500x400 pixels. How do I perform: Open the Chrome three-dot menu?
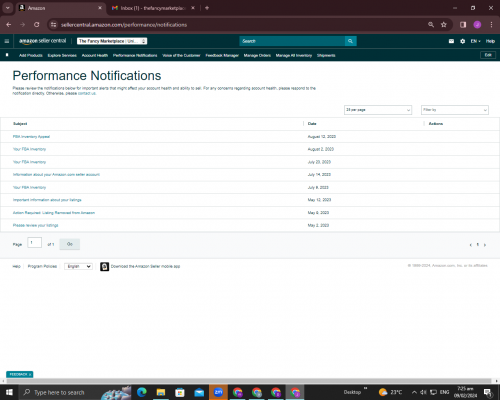pyautogui.click(x=491, y=25)
